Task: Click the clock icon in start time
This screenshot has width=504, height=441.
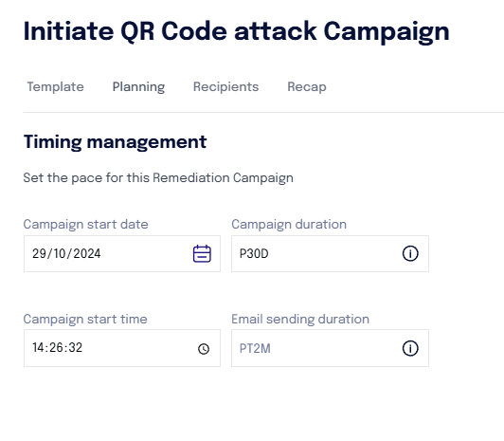Action: point(204,349)
